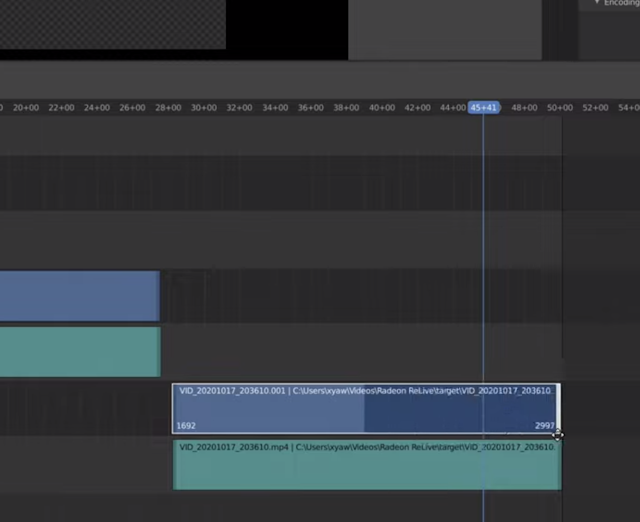This screenshot has width=640, height=522.
Task: Click the 30+00 mark on the time ruler
Action: tap(204, 108)
